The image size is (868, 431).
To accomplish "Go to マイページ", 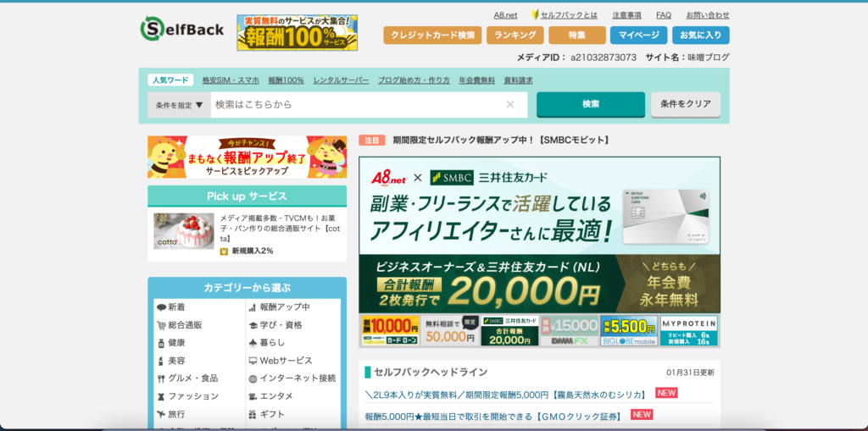I will coord(639,35).
